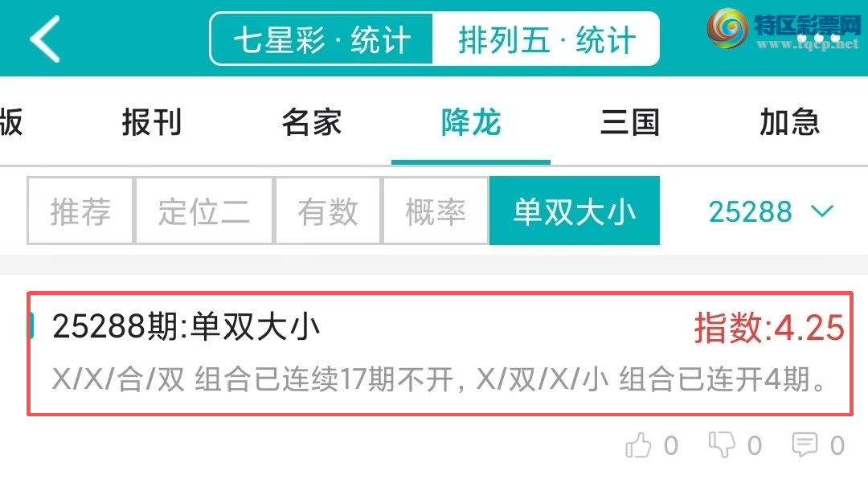Click the 特区彩票网 logo

click(x=784, y=29)
